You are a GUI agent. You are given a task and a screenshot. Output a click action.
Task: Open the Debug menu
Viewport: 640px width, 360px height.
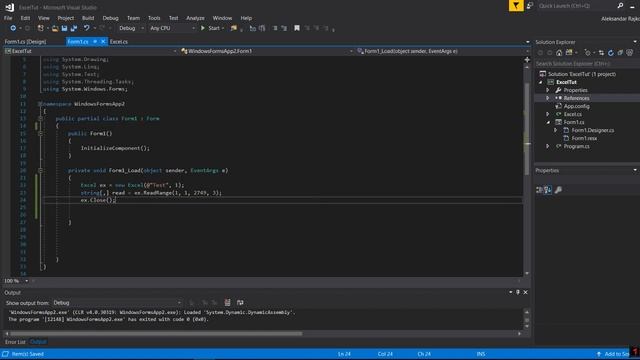(110, 18)
